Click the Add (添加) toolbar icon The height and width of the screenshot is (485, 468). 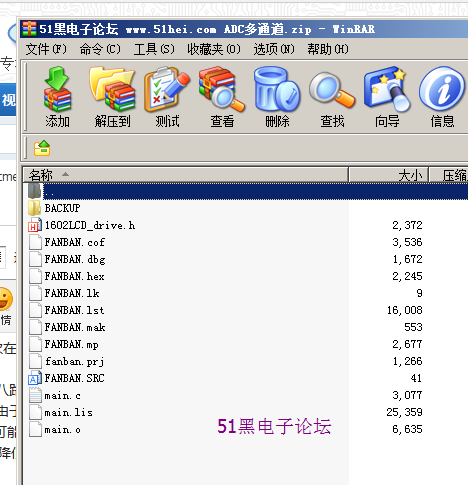[x=57, y=89]
